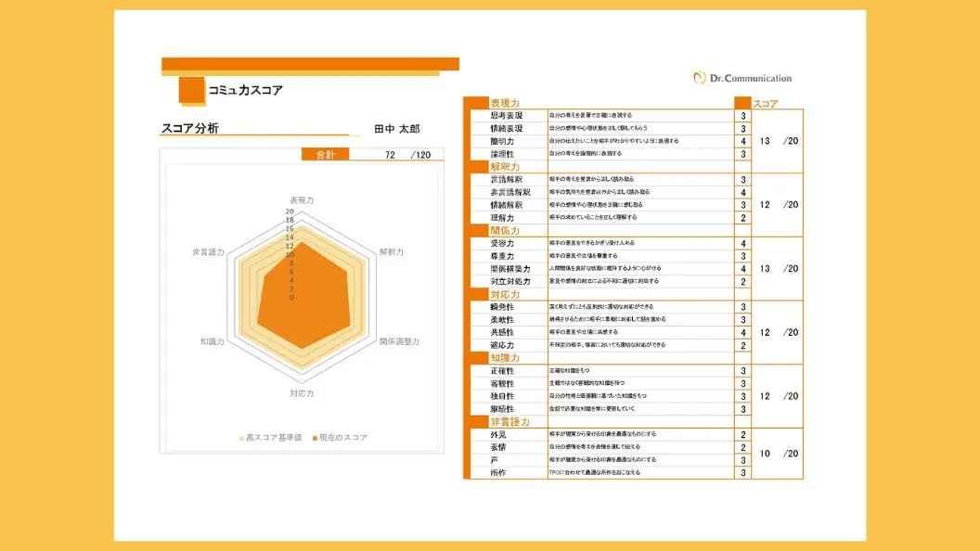Click the pale 高スコア基準値 legend marker
Viewport: 980px width, 551px height.
click(x=241, y=437)
